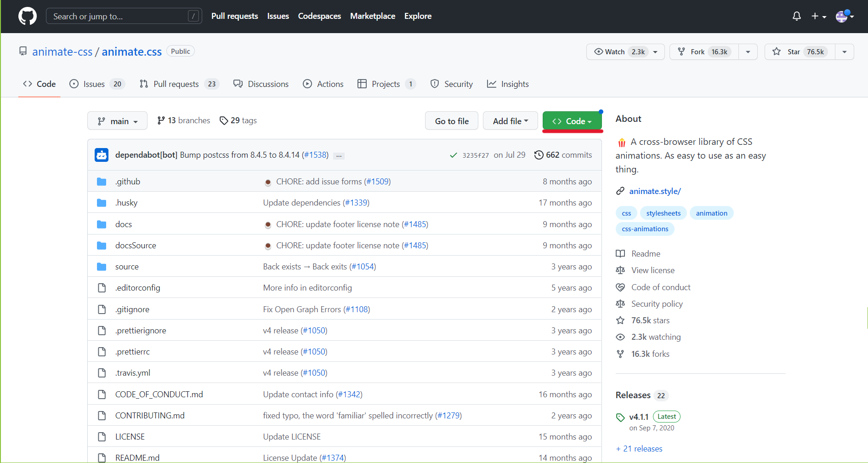Click the Code of conduct heart icon
The height and width of the screenshot is (463, 868).
(620, 287)
